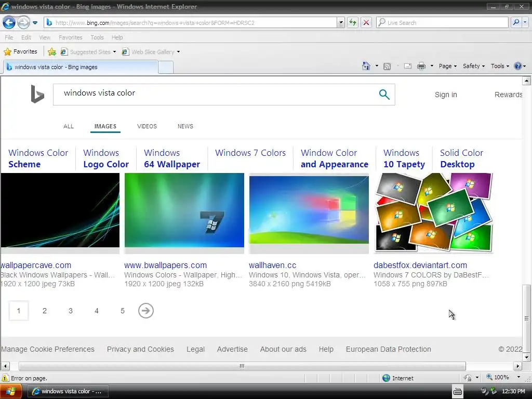This screenshot has height=399, width=532.
Task: Open the command bar Tools dropdown
Action: 500,66
